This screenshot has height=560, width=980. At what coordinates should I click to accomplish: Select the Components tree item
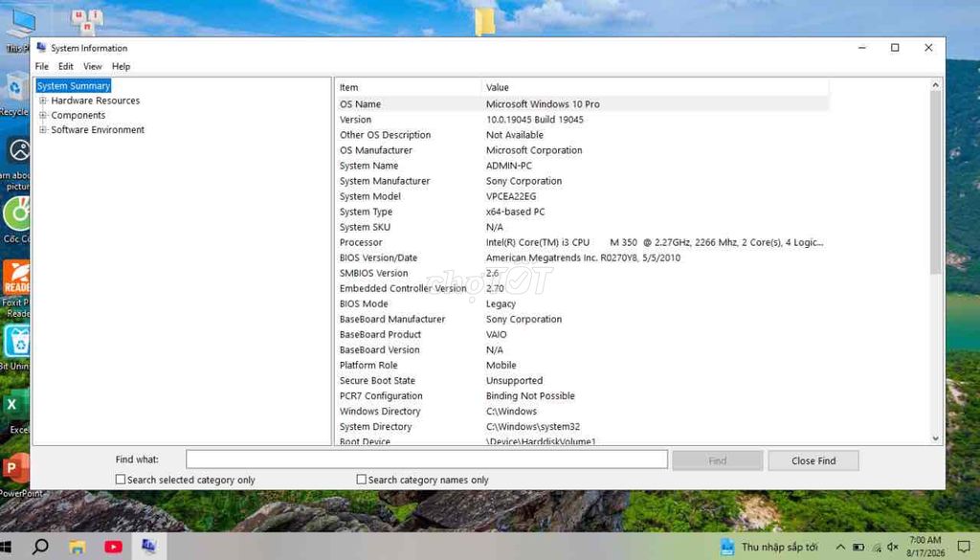pyautogui.click(x=78, y=115)
